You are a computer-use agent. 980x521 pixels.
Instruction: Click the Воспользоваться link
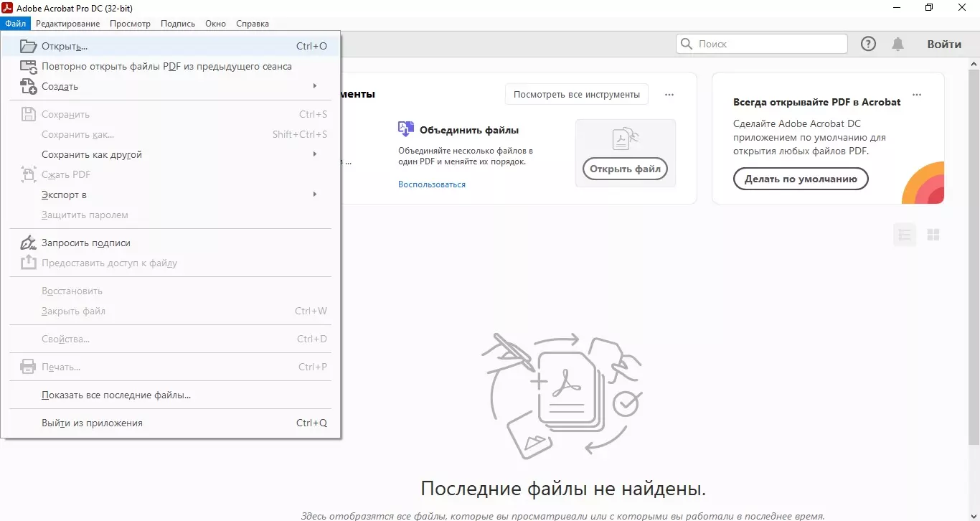point(432,184)
